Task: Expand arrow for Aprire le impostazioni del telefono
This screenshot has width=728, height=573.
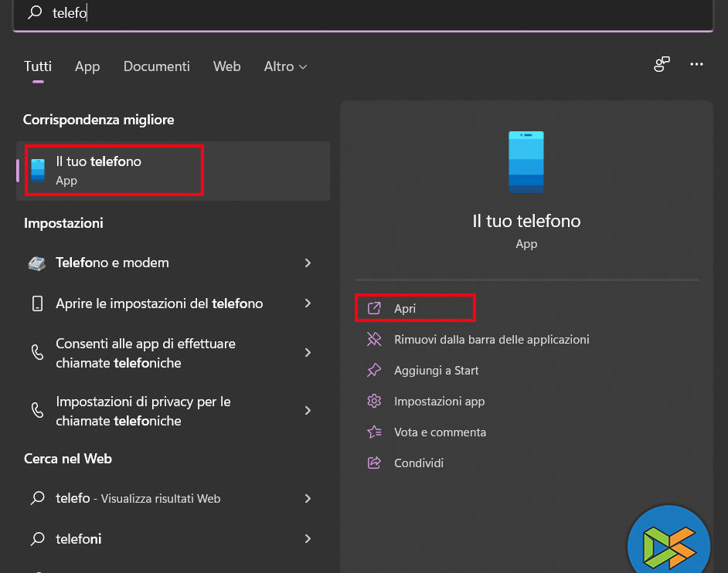Action: [308, 303]
